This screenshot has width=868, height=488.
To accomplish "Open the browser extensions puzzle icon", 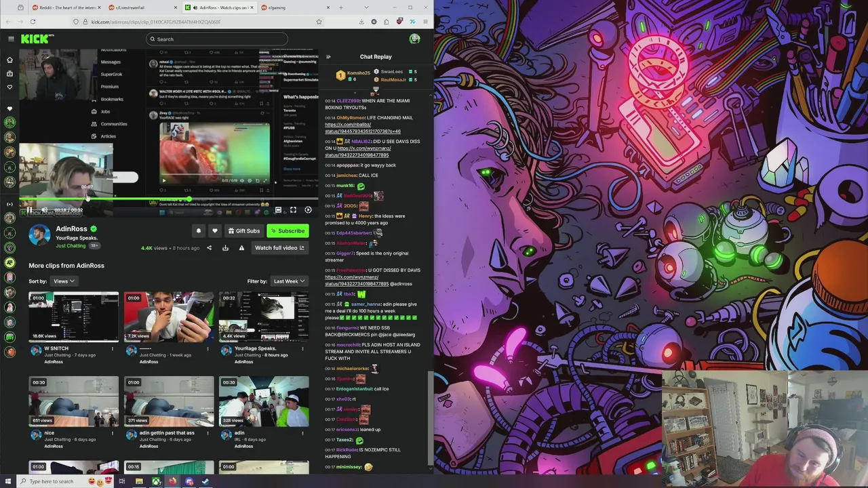I will pyautogui.click(x=387, y=22).
